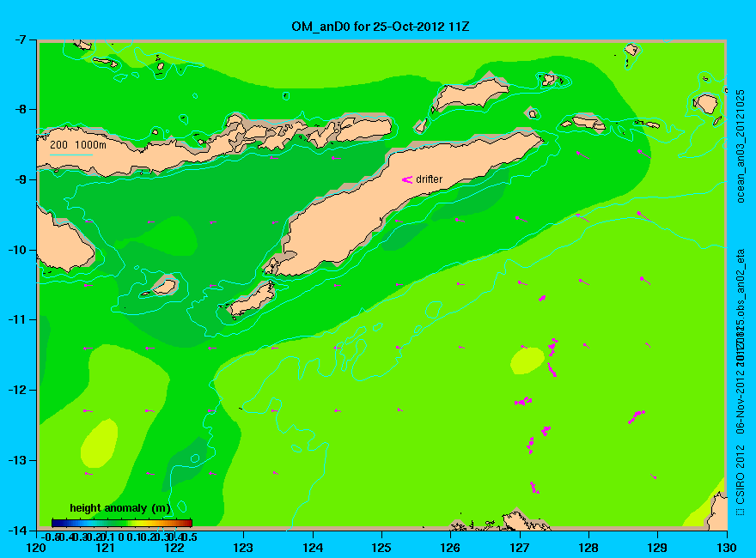The width and height of the screenshot is (756, 558).
Task: Click the yellow-green anomaly blob near 127E, 11.5S
Action: (527, 361)
